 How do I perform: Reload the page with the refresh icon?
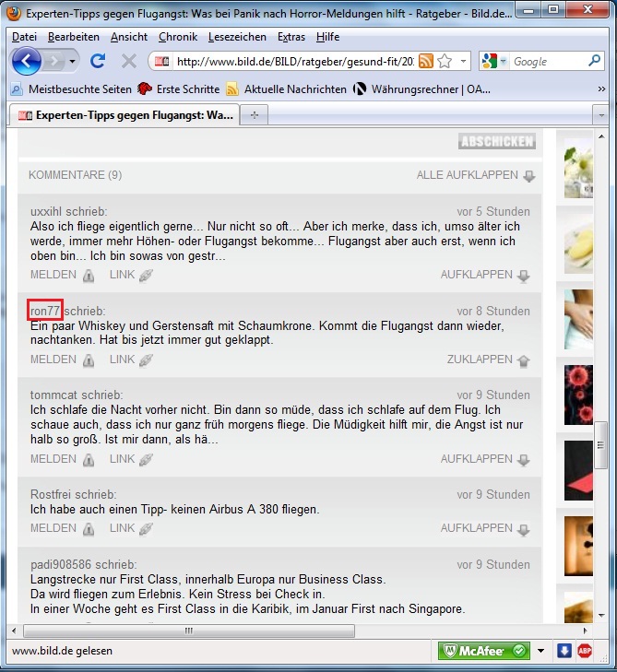97,61
